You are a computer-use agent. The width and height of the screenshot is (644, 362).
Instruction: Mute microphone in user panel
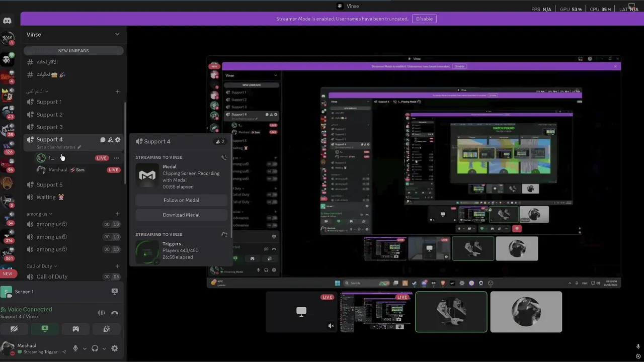pos(75,348)
